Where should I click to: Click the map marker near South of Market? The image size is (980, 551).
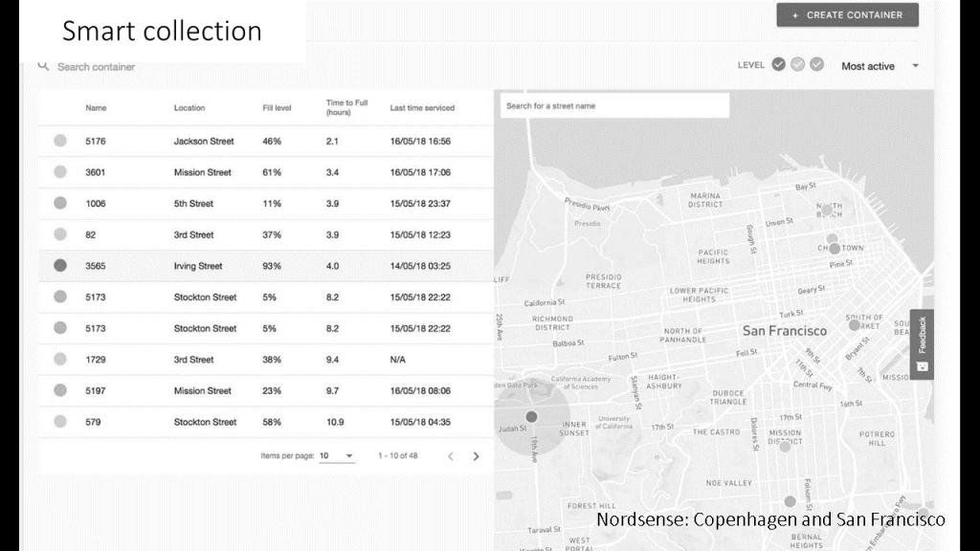pos(855,324)
